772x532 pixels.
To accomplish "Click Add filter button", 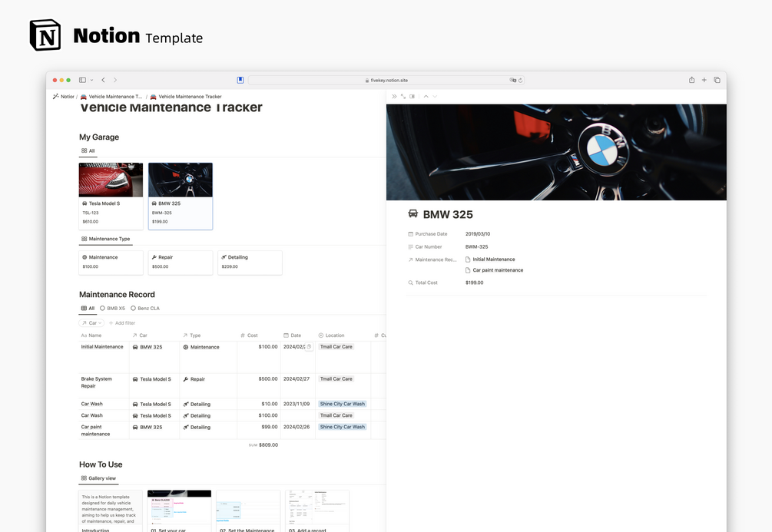I will [x=122, y=323].
